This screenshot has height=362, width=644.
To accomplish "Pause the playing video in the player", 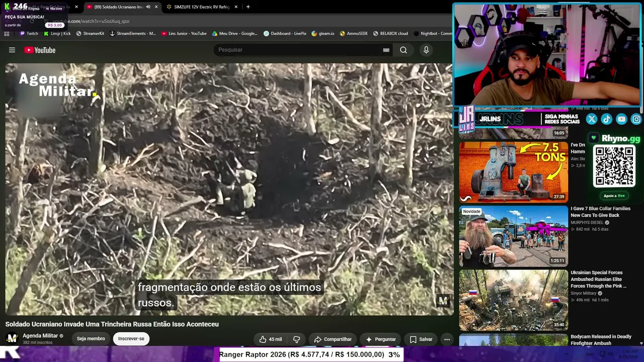I will [x=229, y=189].
